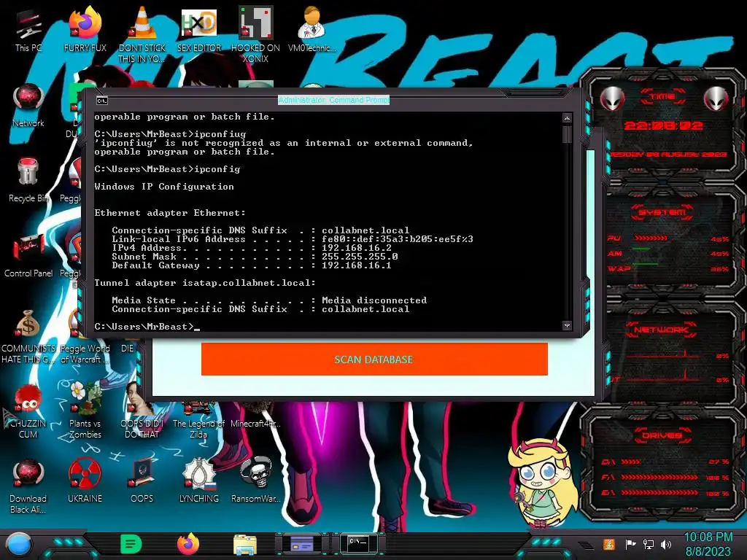Click the TIME widget header
747x560 pixels.
point(662,96)
